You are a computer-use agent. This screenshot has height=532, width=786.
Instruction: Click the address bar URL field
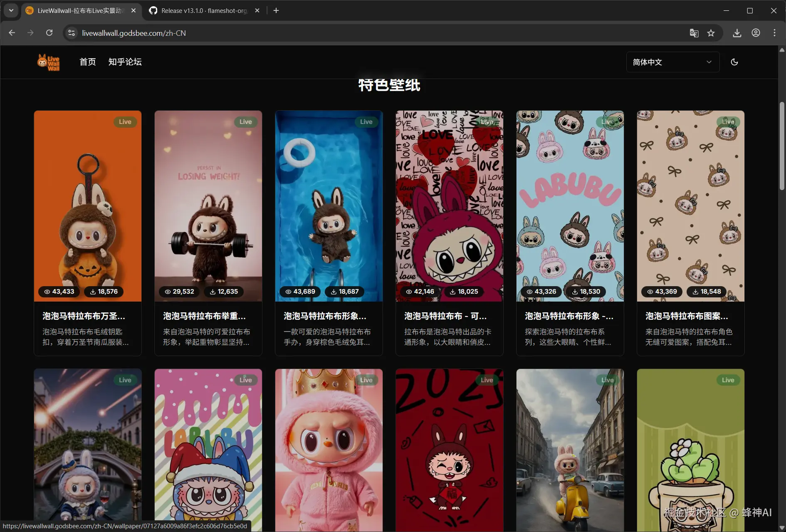pos(250,33)
